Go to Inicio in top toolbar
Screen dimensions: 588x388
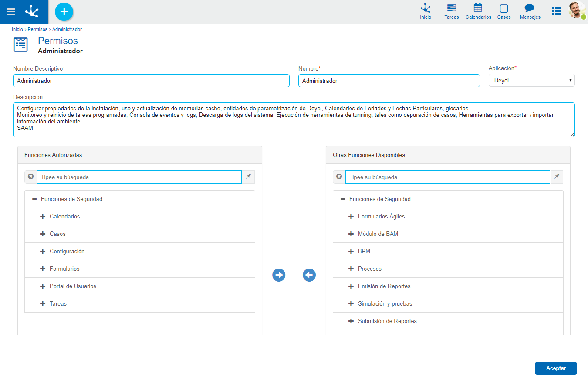426,12
